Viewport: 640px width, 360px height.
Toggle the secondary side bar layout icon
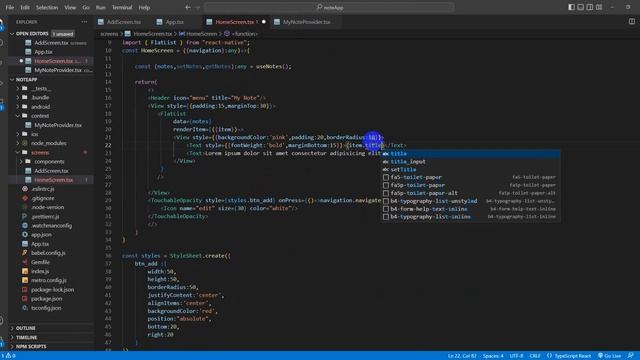click(590, 7)
